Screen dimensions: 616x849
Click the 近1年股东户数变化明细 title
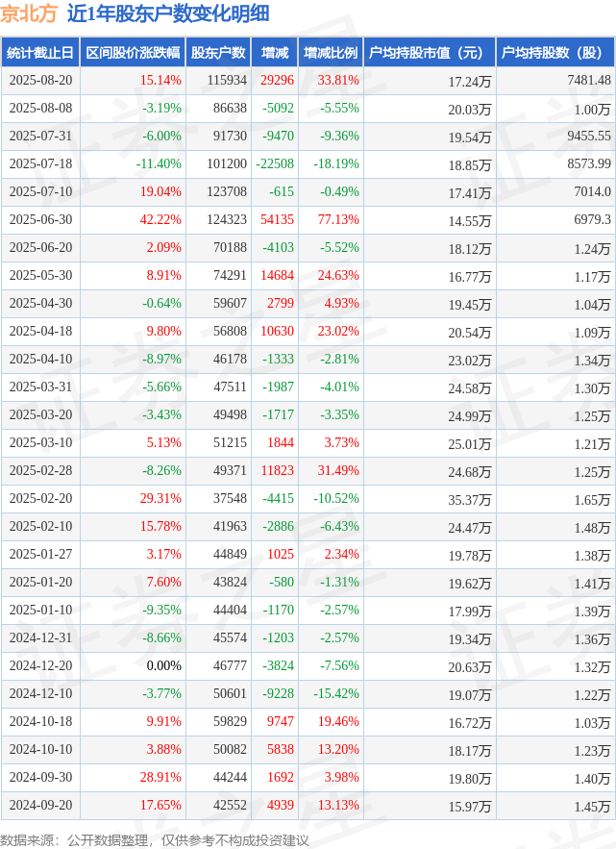click(168, 13)
